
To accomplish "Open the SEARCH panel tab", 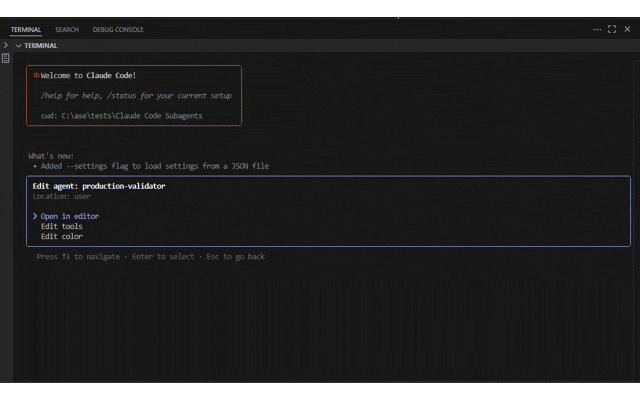I will [x=67, y=29].
